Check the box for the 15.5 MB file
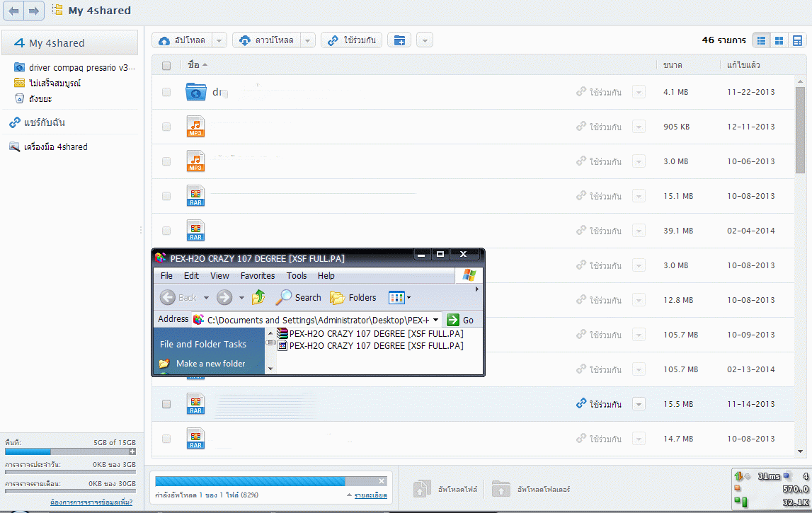This screenshot has height=513, width=812. click(166, 404)
